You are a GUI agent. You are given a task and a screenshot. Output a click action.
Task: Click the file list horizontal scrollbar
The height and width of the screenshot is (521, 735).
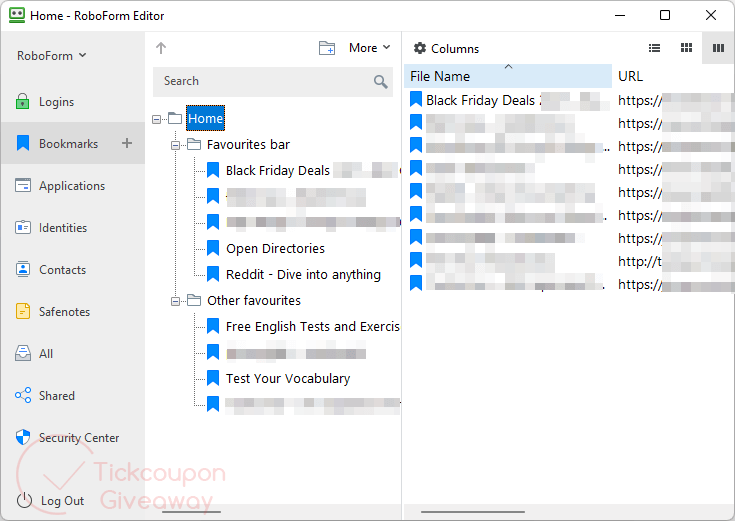click(472, 512)
